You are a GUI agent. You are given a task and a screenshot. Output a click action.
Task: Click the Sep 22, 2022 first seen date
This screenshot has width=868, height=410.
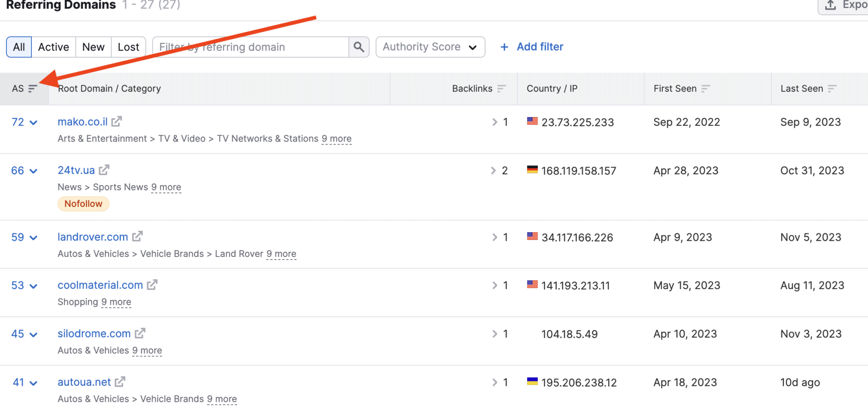tap(687, 122)
